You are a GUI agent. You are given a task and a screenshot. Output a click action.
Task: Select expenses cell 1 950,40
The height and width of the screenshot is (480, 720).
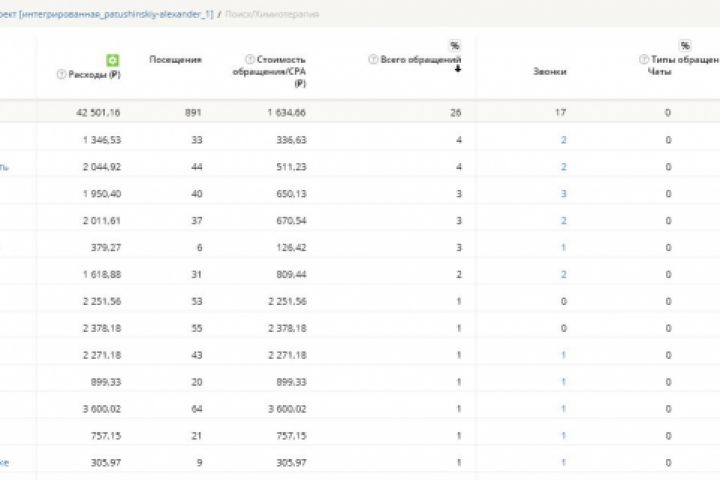tap(102, 194)
